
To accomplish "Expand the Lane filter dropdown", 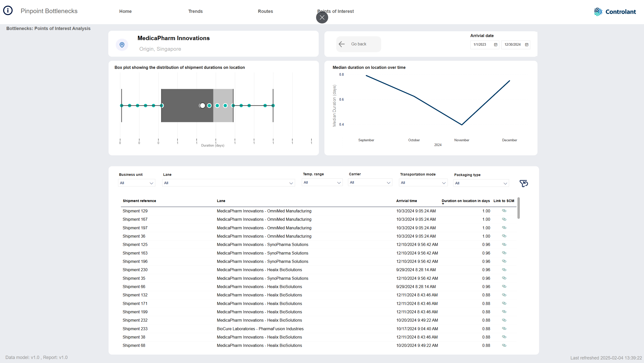I will pyautogui.click(x=228, y=183).
